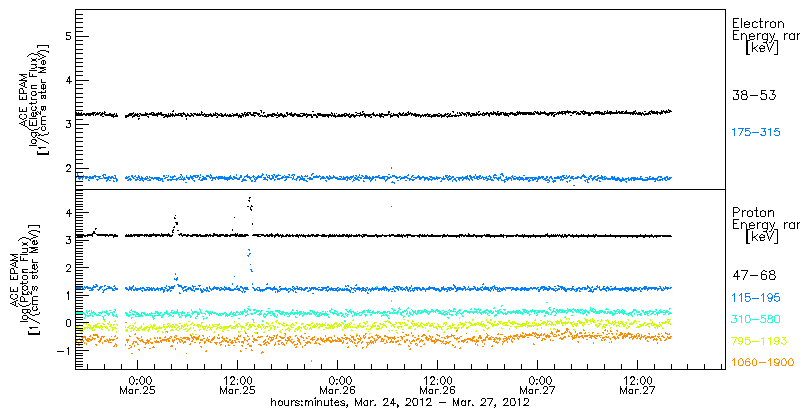Select the yellow-green "795-1193" label

[x=758, y=341]
